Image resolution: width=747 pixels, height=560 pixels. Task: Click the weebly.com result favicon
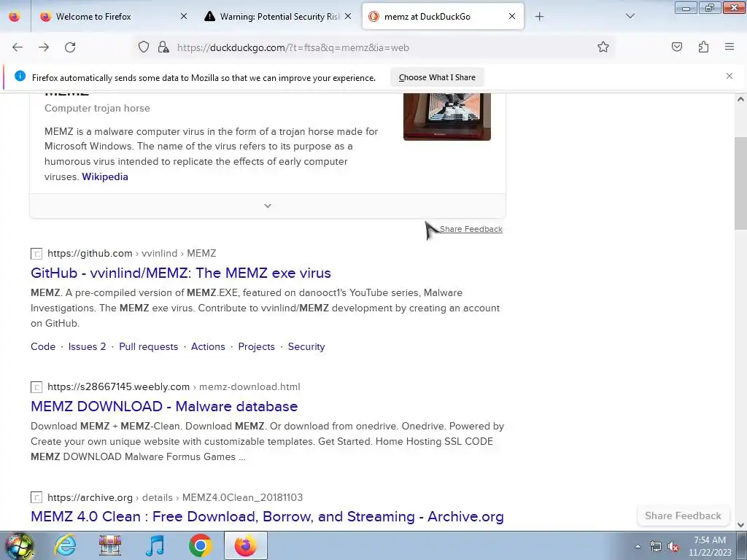pos(36,387)
